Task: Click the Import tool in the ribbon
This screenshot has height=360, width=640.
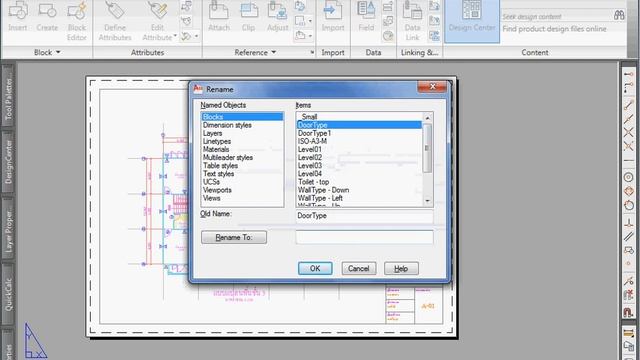Action: click(x=333, y=16)
